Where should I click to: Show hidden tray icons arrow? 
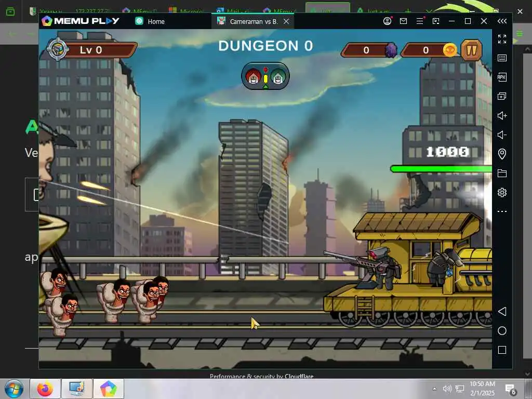434,389
